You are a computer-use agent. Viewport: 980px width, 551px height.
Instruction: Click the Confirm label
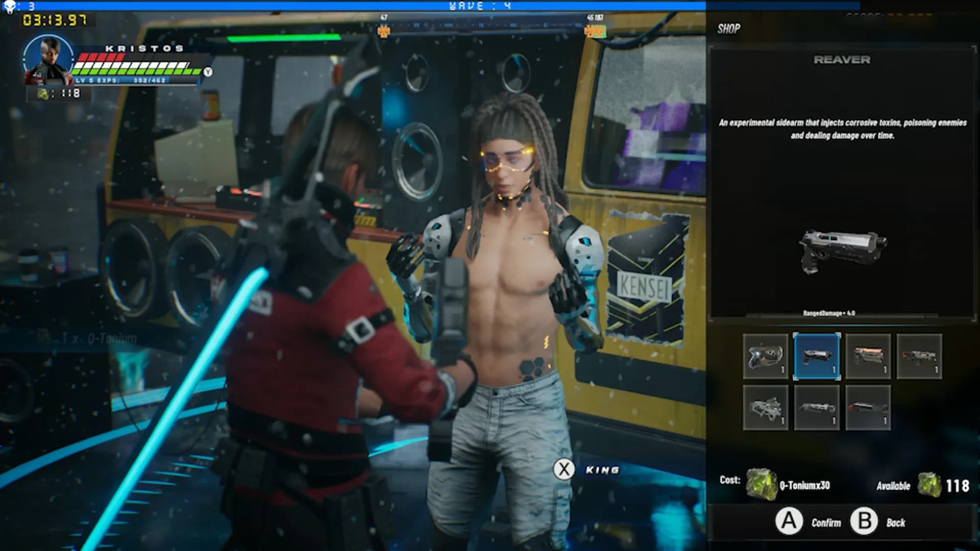(x=826, y=523)
